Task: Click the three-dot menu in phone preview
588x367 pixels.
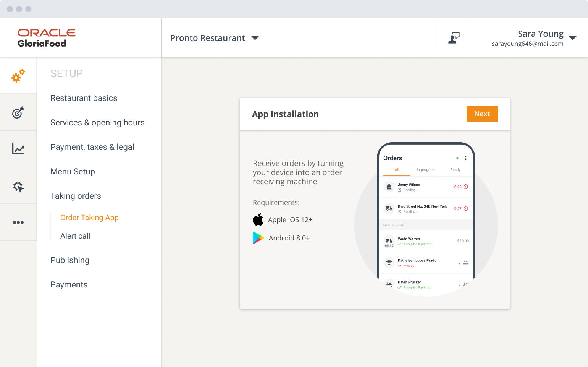Action: pos(465,158)
